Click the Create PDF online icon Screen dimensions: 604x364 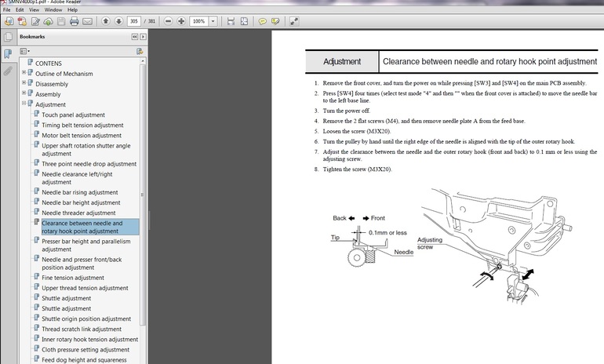coord(22,21)
